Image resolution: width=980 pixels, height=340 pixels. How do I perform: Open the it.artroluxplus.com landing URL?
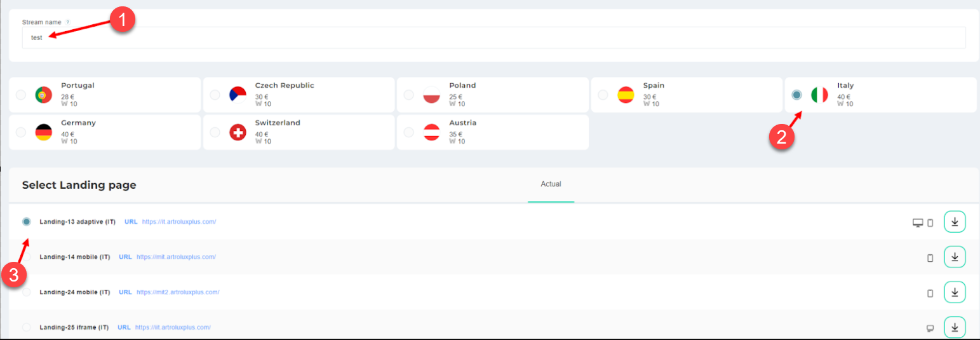coord(179,222)
